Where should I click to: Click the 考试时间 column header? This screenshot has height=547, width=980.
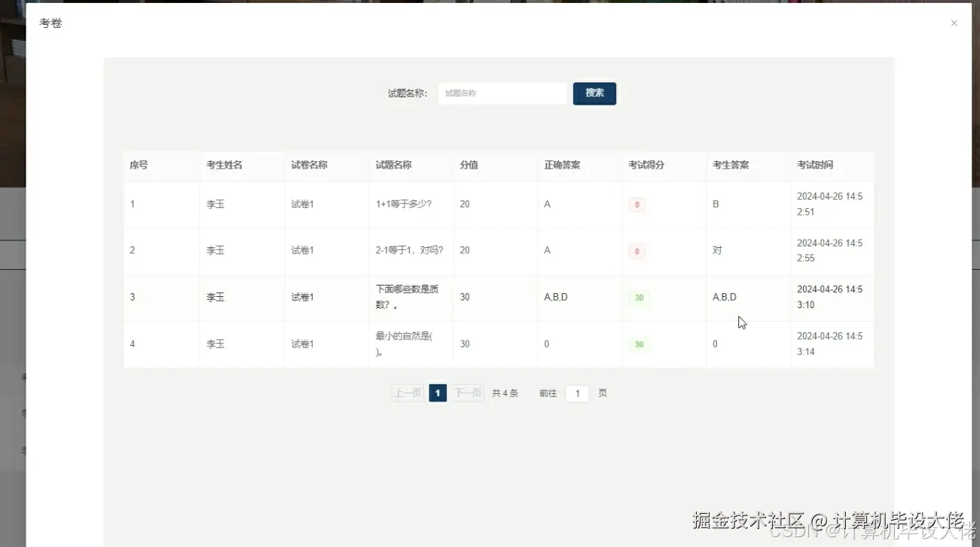(x=814, y=165)
